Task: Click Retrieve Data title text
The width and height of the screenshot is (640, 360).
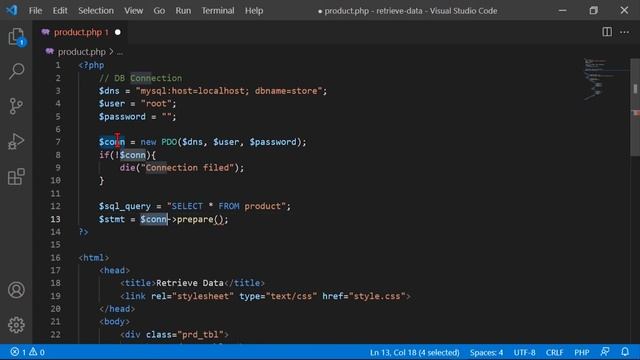Action: [190, 283]
